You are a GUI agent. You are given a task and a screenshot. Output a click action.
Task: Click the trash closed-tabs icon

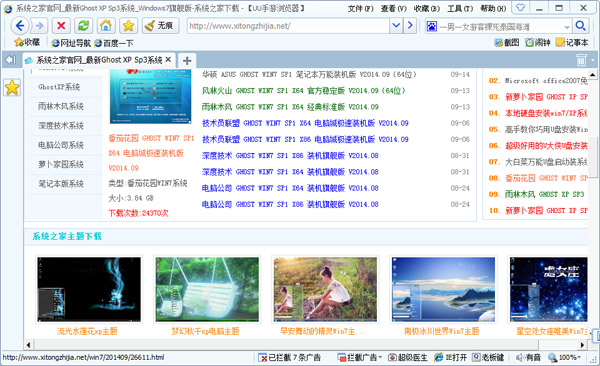tap(581, 60)
